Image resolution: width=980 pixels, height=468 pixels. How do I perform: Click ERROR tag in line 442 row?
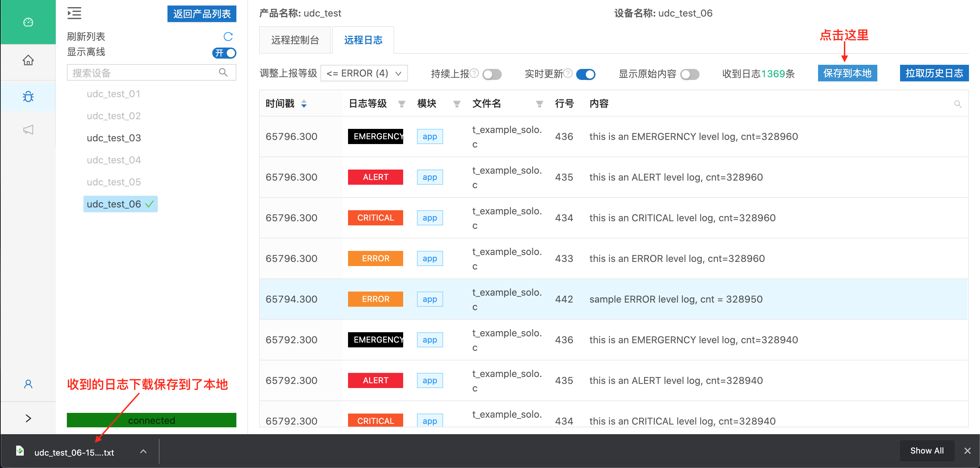[x=376, y=299]
